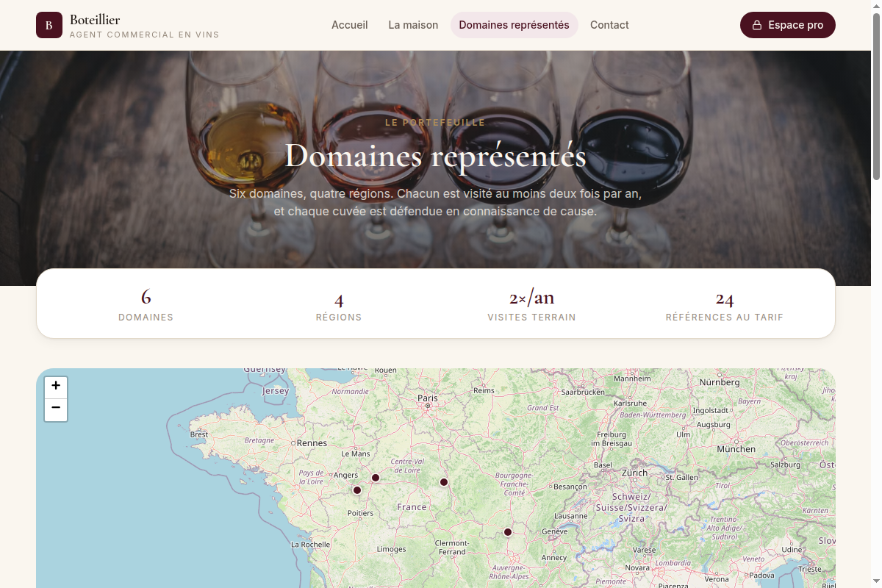Click the Rennes label on the map
The image size is (882, 588).
(312, 443)
